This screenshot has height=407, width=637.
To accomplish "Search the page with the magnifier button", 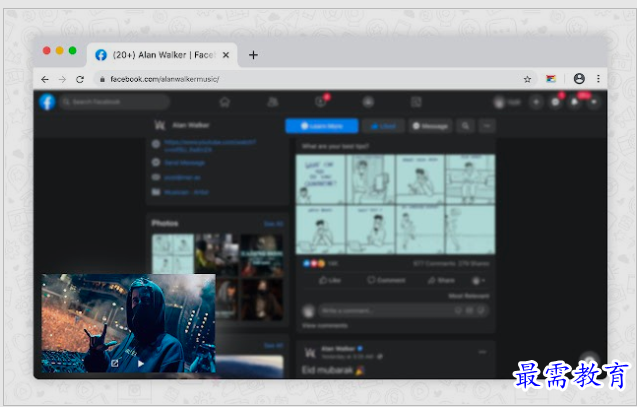I will pos(466,126).
